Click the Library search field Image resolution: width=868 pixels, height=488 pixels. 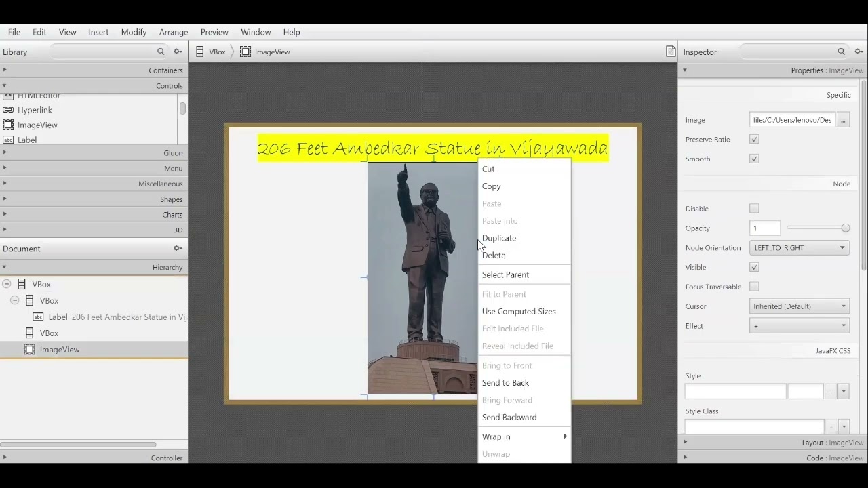pyautogui.click(x=108, y=52)
